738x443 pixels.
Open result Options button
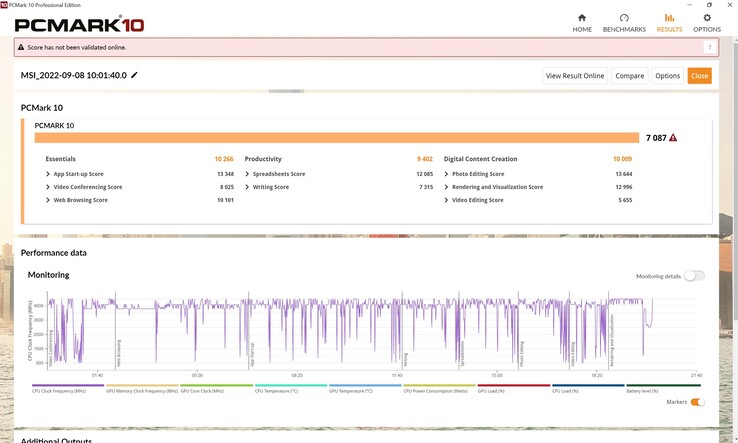tap(667, 76)
